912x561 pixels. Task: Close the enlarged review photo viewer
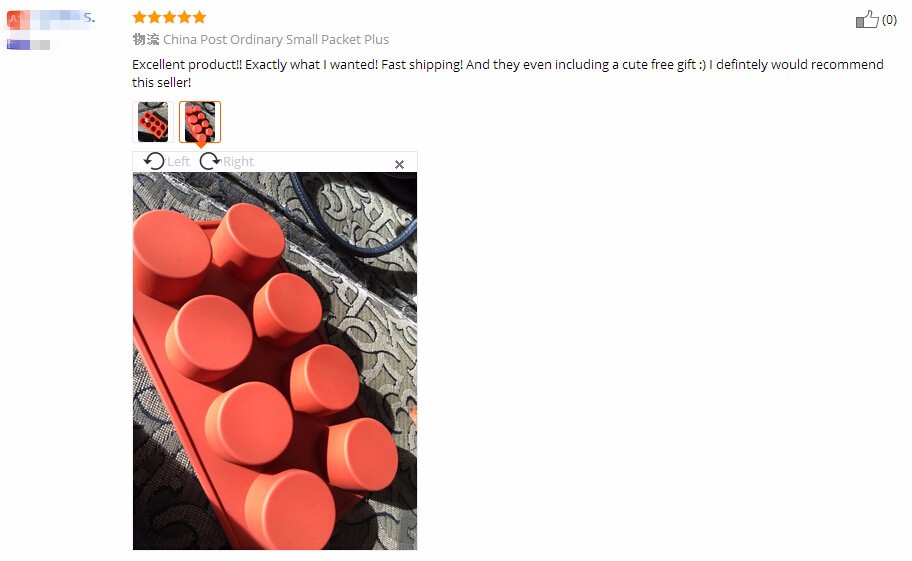[x=400, y=165]
